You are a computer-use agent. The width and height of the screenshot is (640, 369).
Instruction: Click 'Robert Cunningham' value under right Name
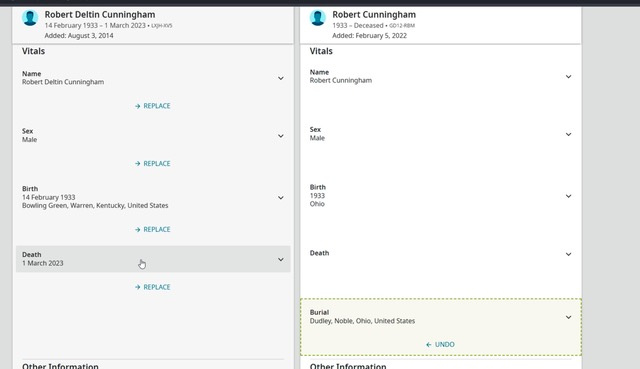[341, 80]
